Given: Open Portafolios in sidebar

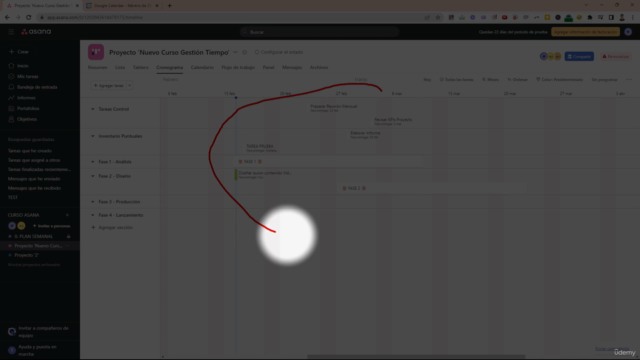Looking at the screenshot, I should click(24, 108).
